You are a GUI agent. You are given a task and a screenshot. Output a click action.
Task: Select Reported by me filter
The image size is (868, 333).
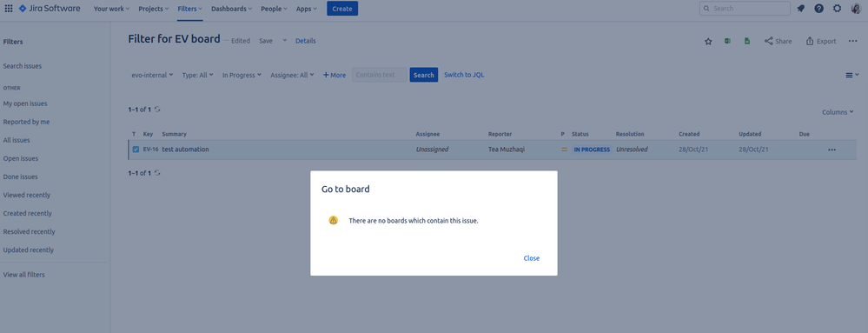26,122
